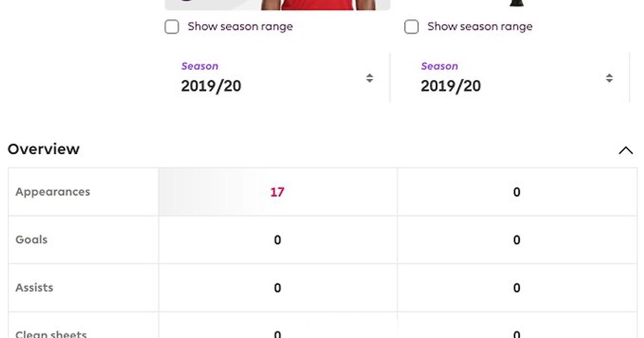Select the Assists row label
This screenshot has height=338, width=644.
tap(34, 288)
